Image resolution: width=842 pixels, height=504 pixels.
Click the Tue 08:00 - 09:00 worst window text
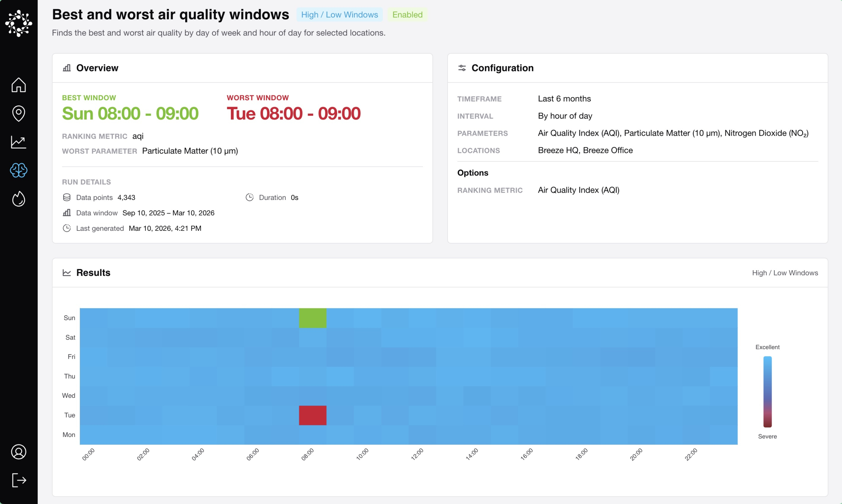pos(293,113)
